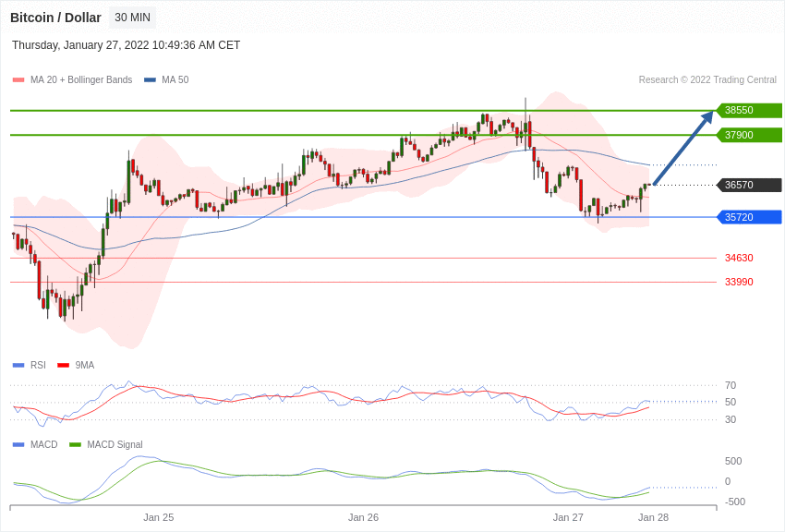Click the Jan 28 date axis label
Viewport: 785px width, 532px height.
pos(653,517)
